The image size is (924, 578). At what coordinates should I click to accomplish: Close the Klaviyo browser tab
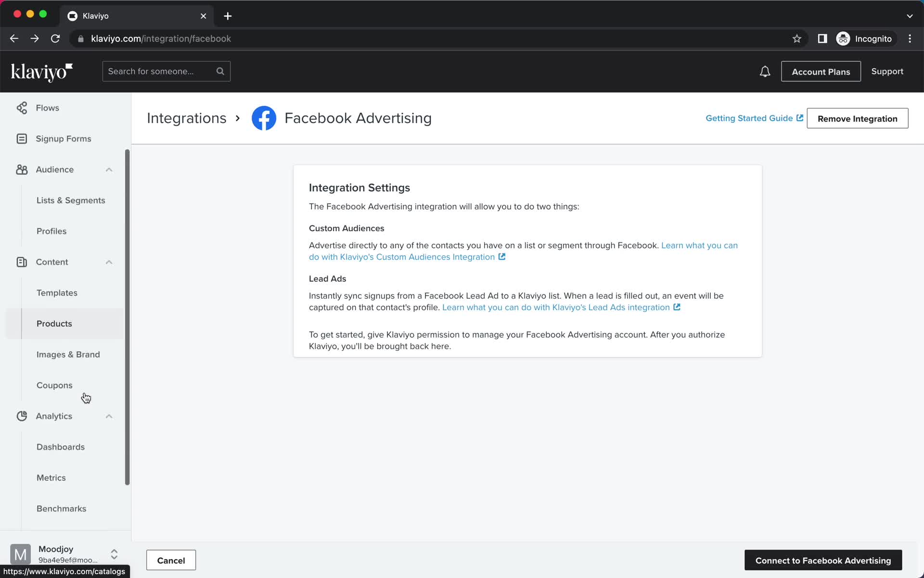[204, 16]
